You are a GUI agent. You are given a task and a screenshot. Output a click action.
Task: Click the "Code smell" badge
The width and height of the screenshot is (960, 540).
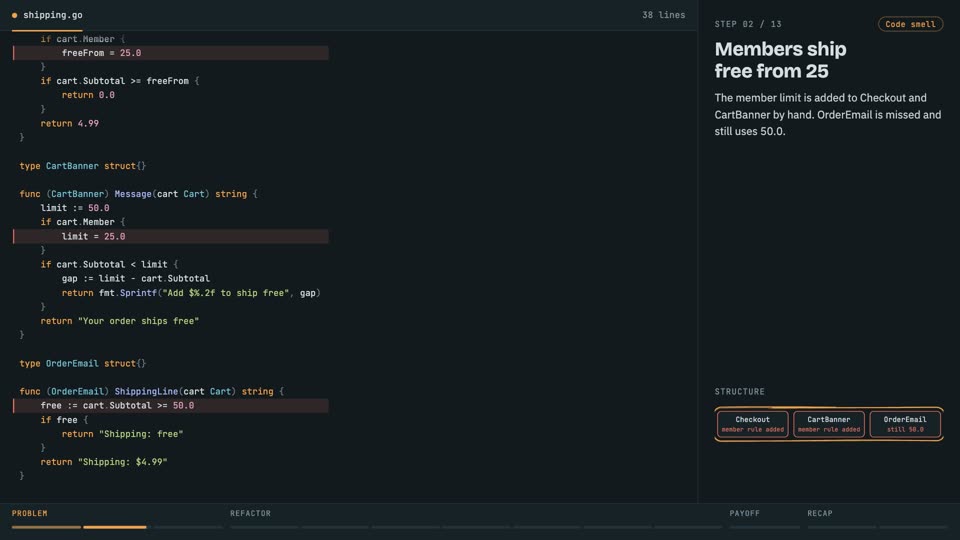point(910,24)
